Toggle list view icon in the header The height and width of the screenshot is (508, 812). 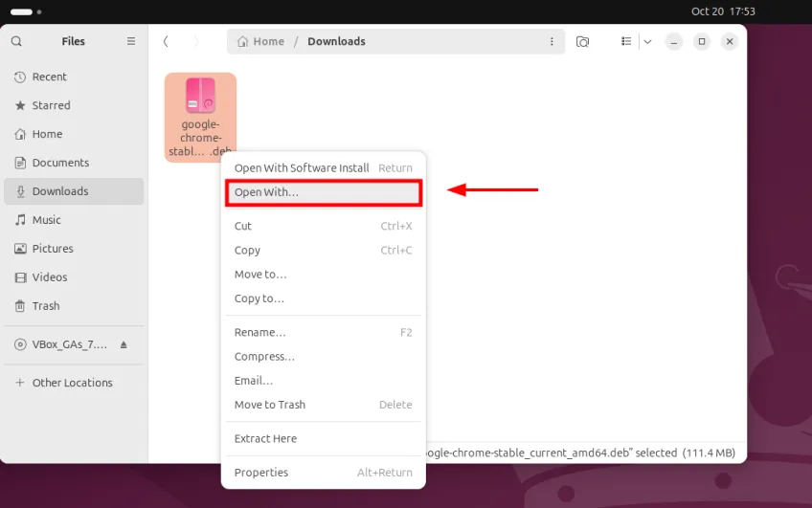click(x=626, y=41)
